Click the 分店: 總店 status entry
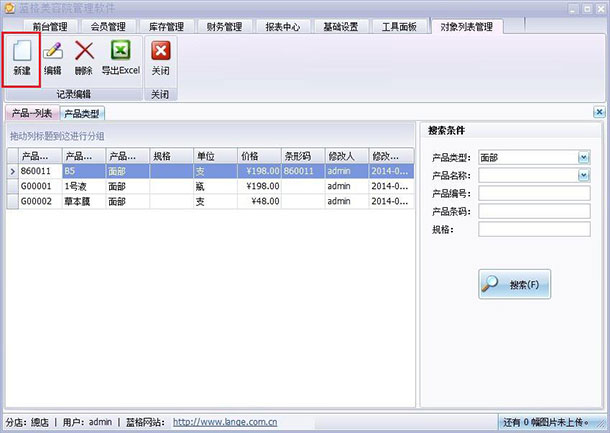The height and width of the screenshot is (433, 610). (x=27, y=422)
